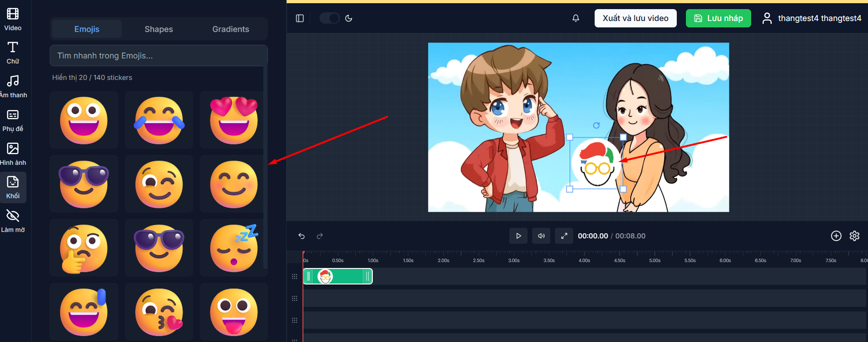Viewport: 868px width, 342px height.
Task: Add a new track with plus icon
Action: click(x=836, y=236)
